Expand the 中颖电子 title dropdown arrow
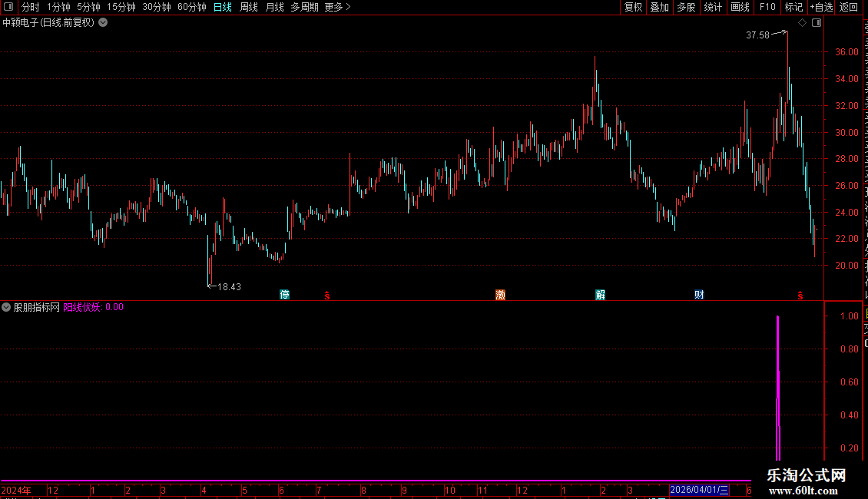Image resolution: width=868 pixels, height=499 pixels. [x=103, y=23]
